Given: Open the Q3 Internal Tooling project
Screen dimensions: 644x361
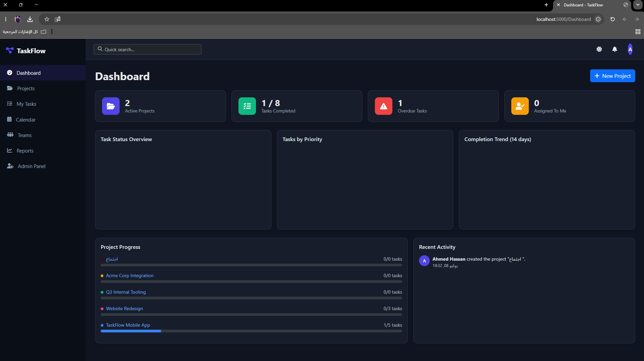Looking at the screenshot, I should click(x=126, y=292).
